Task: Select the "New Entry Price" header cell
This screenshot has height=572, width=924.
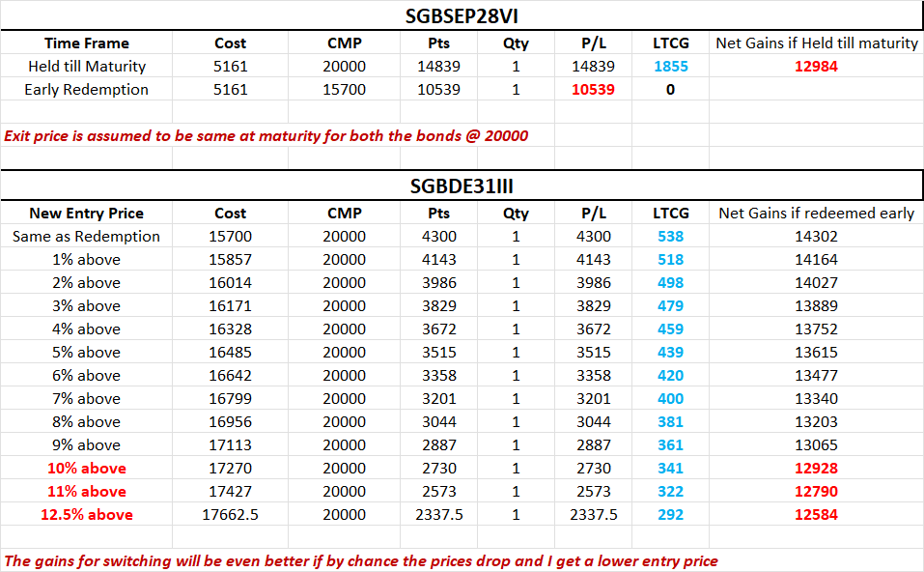Action: pos(87,214)
